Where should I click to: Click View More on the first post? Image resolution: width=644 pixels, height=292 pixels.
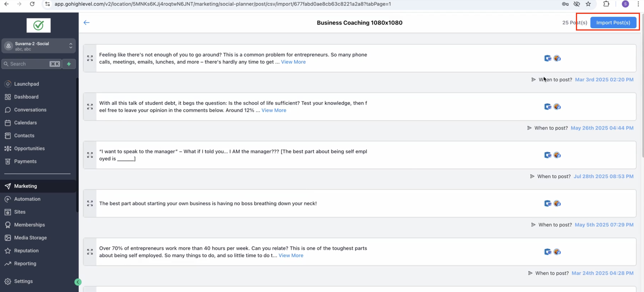point(293,62)
